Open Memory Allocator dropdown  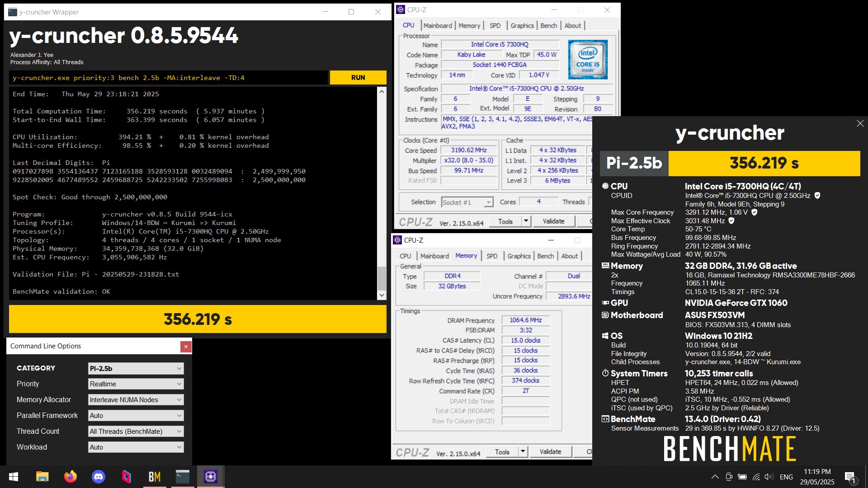point(136,400)
